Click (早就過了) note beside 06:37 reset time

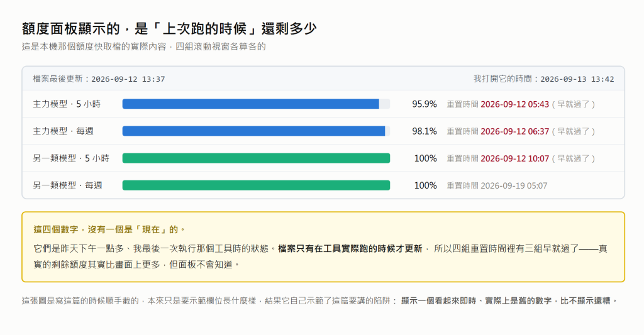coord(574,131)
